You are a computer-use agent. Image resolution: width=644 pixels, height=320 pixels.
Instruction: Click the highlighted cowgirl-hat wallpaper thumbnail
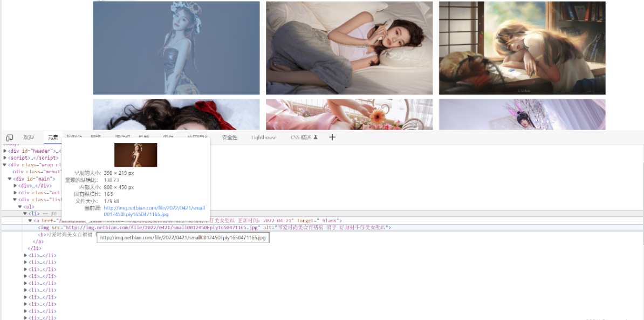pyautogui.click(x=176, y=47)
